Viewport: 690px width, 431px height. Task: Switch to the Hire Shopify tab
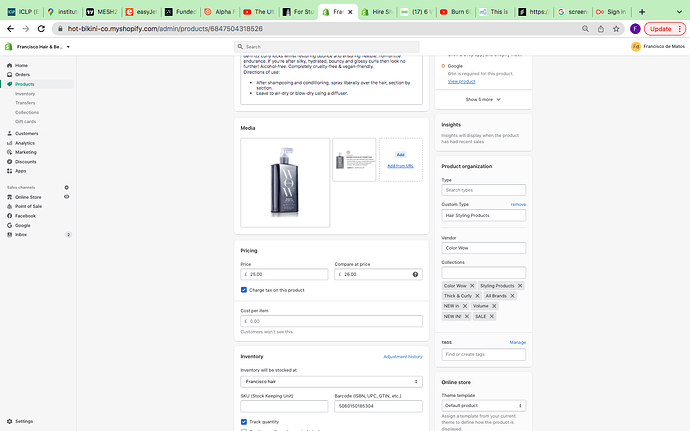[377, 12]
